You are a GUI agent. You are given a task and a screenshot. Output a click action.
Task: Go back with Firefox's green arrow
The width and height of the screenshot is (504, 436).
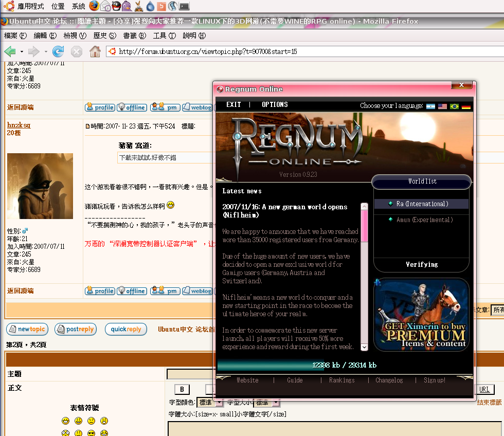(x=10, y=51)
